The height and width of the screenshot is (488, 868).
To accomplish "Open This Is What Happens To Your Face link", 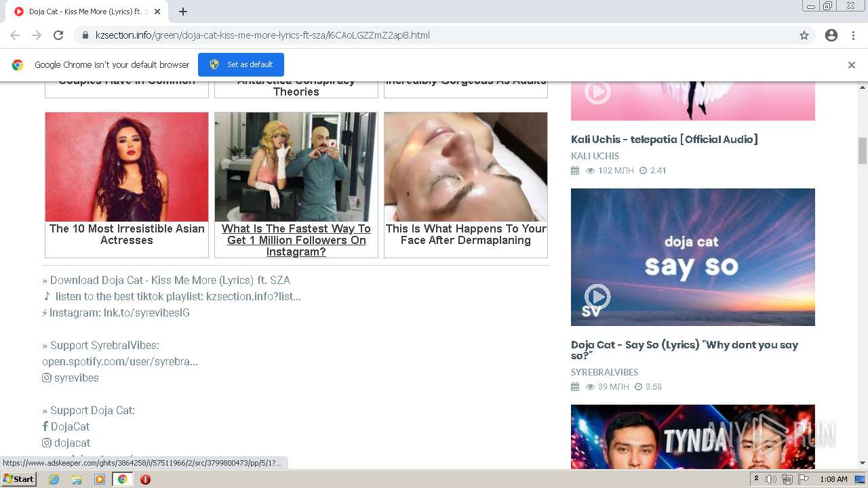I will [x=466, y=235].
